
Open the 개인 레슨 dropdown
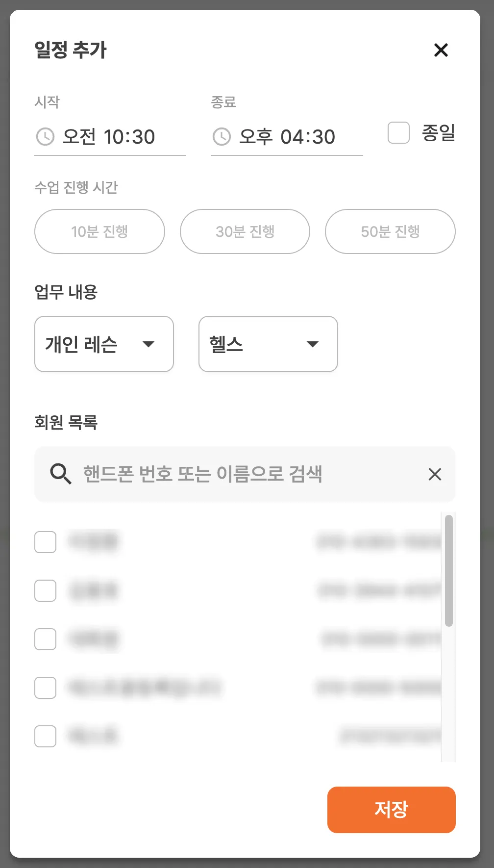click(104, 344)
